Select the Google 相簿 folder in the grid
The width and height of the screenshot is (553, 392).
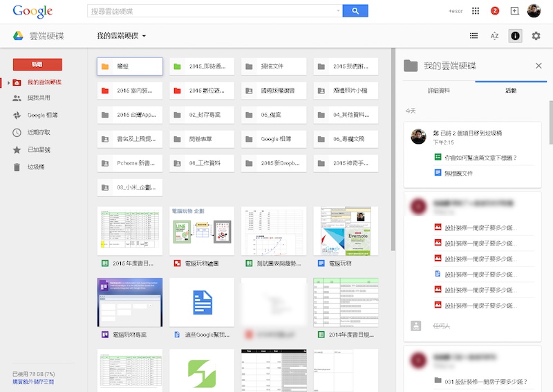click(x=274, y=139)
